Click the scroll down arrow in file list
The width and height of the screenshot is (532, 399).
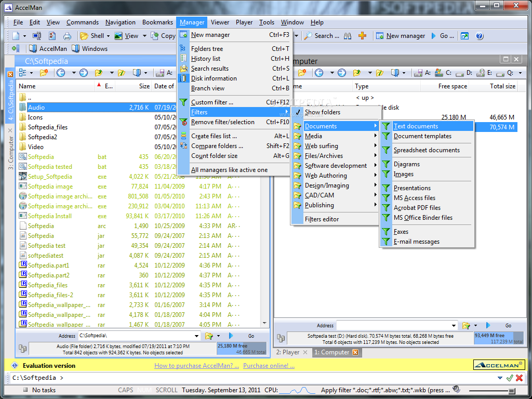point(264,323)
